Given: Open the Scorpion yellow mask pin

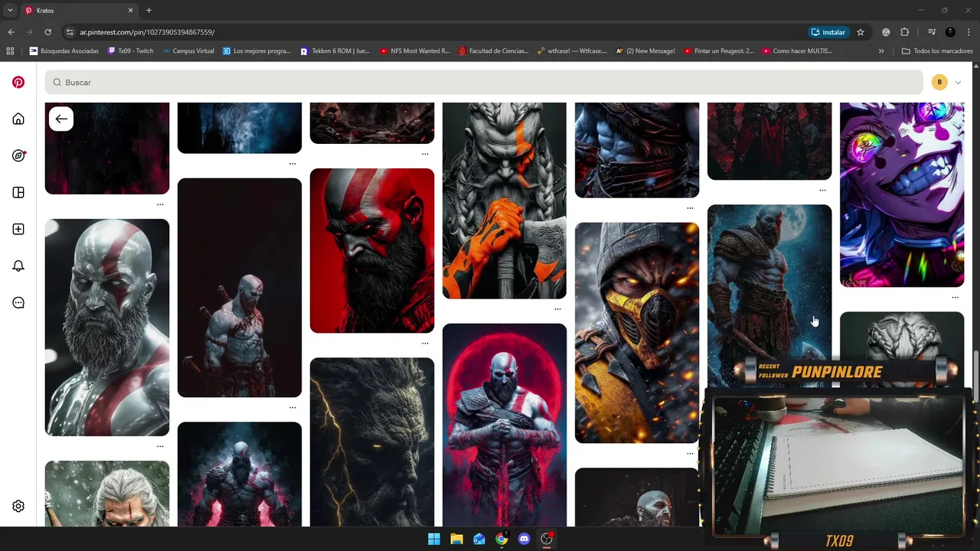Looking at the screenshot, I should tap(637, 333).
